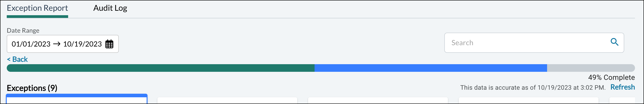644x104 pixels.
Task: Switch to the Exception Report tab
Action: pyautogui.click(x=37, y=8)
